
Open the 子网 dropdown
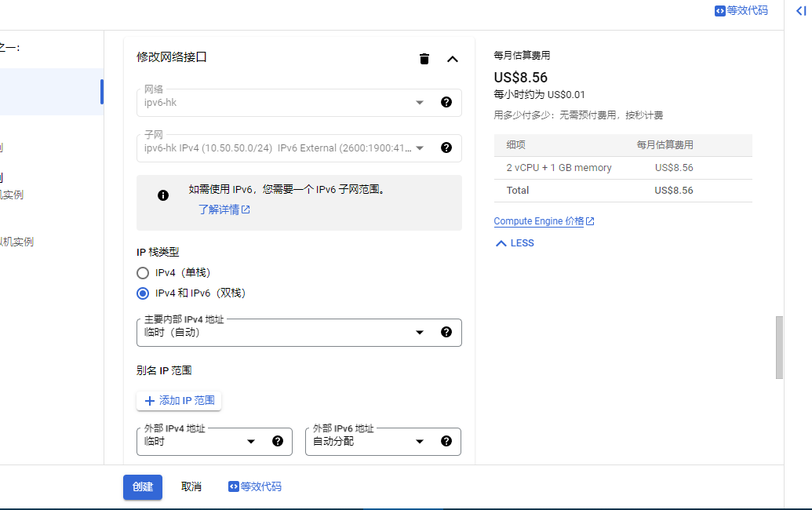(x=282, y=148)
